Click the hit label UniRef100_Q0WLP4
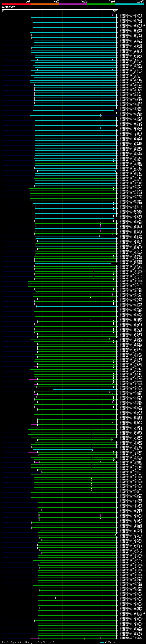The image size is (146, 644). click(131, 429)
